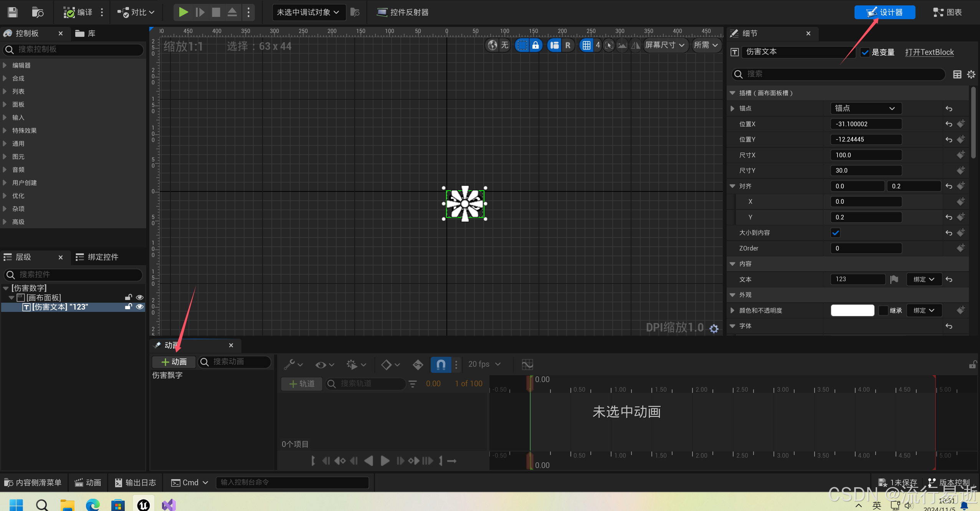
Task: Open the curve editor icon in sequencer
Action: [527, 364]
